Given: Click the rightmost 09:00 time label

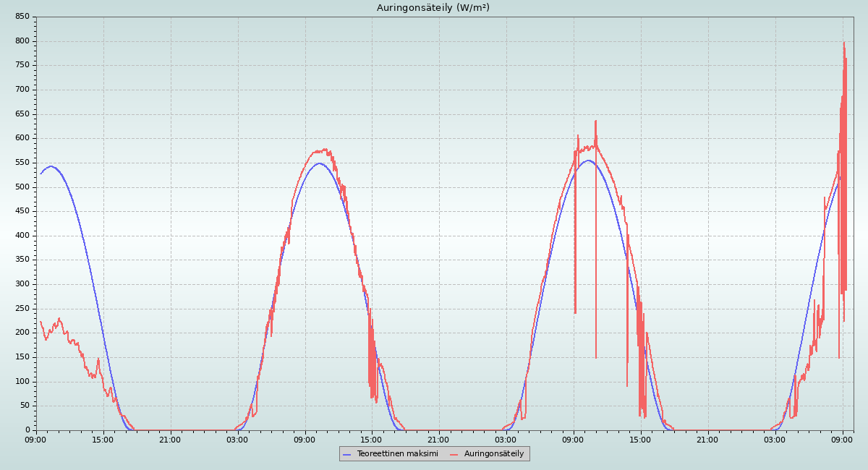Looking at the screenshot, I should point(843,439).
